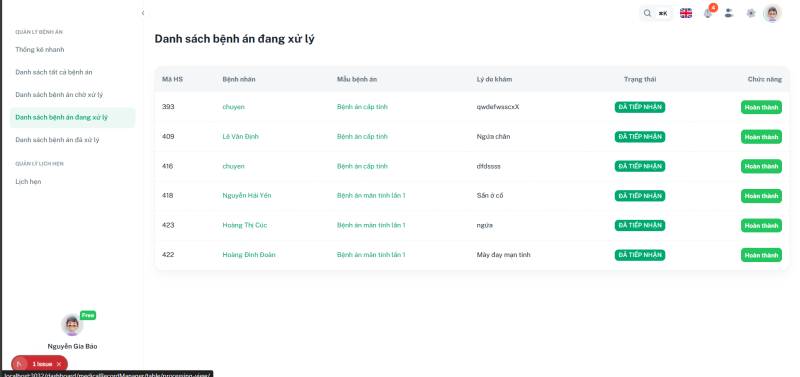Open Bệnh án cấp tính for record 409

362,136
